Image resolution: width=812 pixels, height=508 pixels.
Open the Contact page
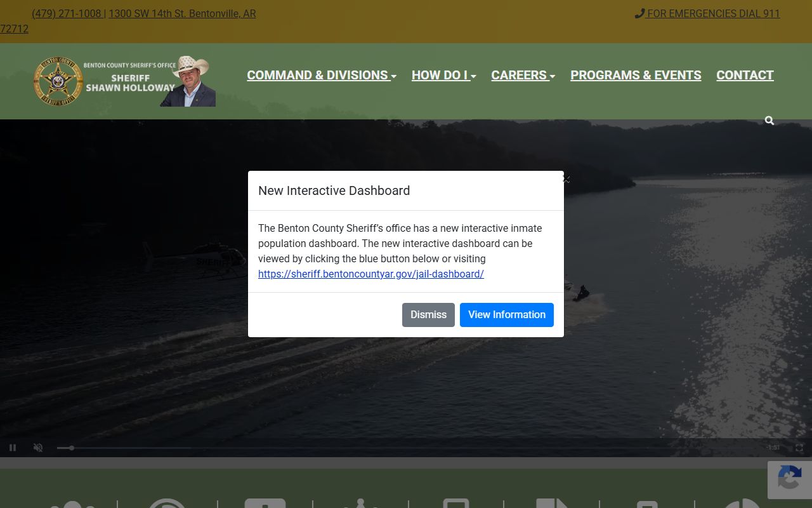coord(745,75)
